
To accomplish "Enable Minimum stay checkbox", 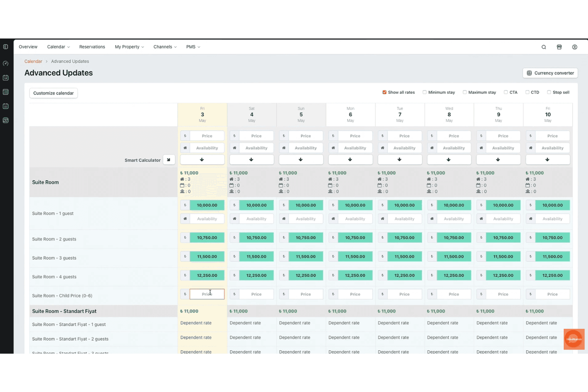I will click(x=424, y=92).
